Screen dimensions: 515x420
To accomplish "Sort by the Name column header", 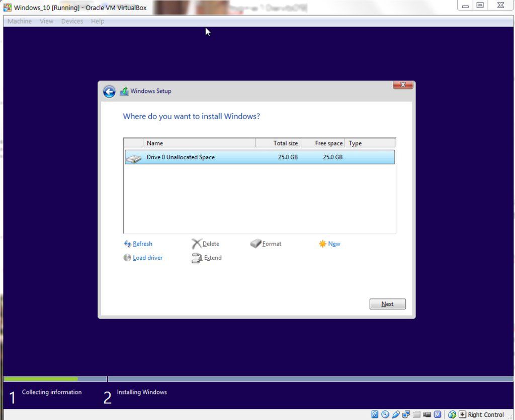I will [199, 143].
